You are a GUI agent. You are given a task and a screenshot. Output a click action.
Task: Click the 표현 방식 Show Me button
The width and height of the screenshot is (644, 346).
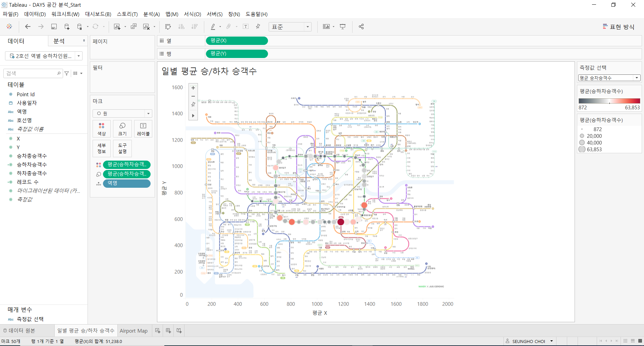619,27
